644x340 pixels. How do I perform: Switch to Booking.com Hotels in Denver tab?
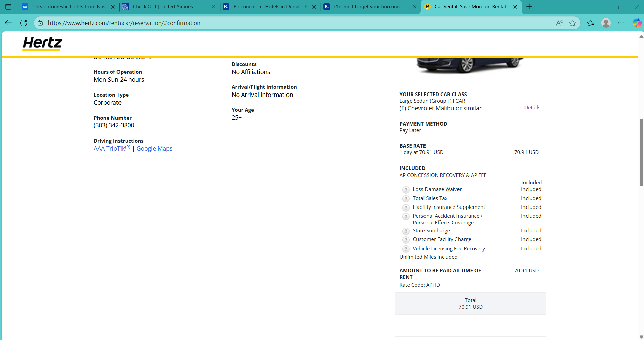[270, 7]
